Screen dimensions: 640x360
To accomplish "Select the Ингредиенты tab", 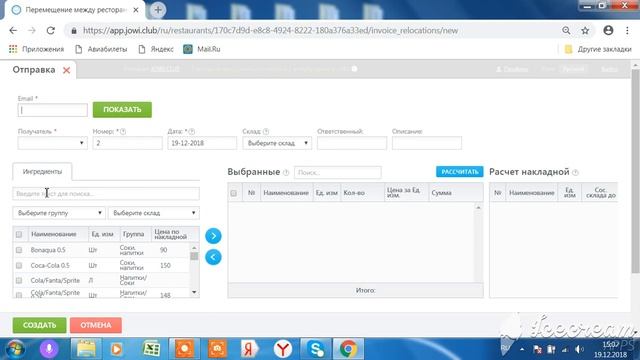I will [42, 171].
